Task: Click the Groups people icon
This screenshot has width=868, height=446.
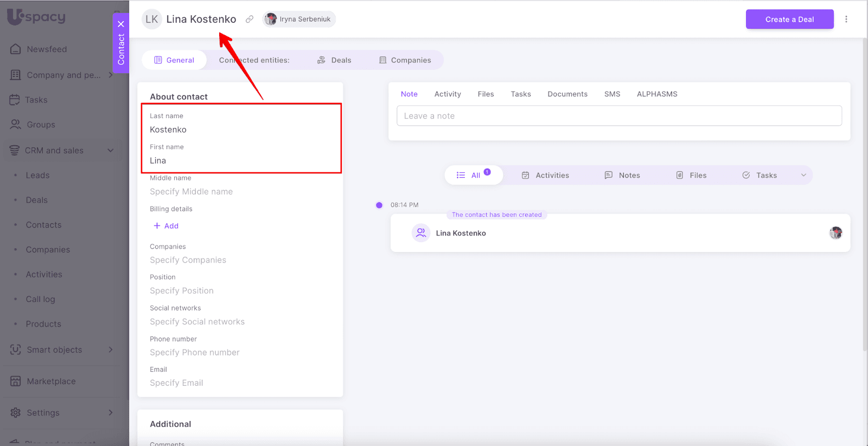Action: coord(16,125)
